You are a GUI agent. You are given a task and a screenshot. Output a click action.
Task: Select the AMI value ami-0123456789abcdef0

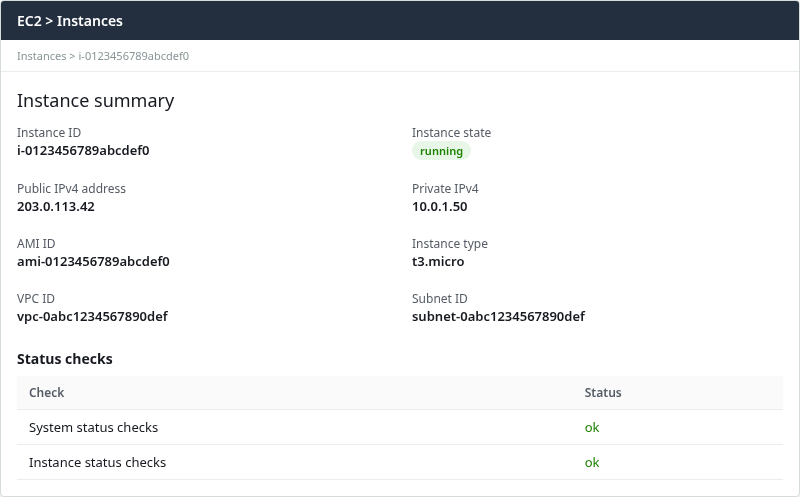[x=93, y=262]
